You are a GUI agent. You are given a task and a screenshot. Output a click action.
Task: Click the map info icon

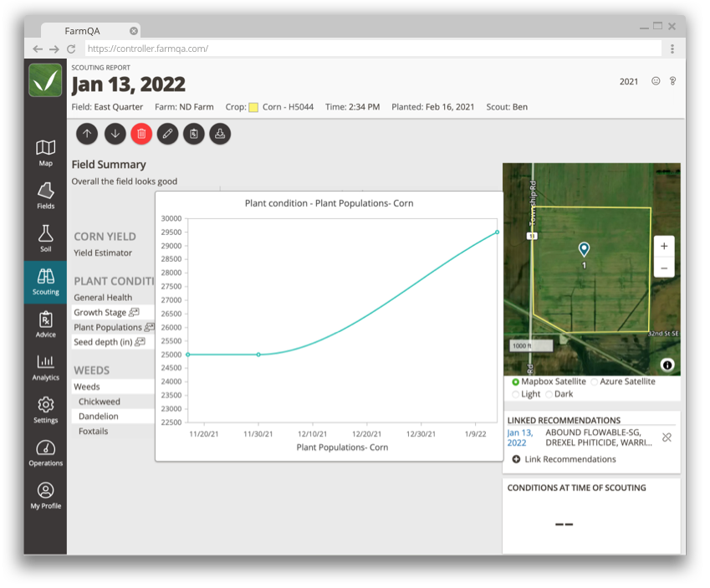pos(667,365)
